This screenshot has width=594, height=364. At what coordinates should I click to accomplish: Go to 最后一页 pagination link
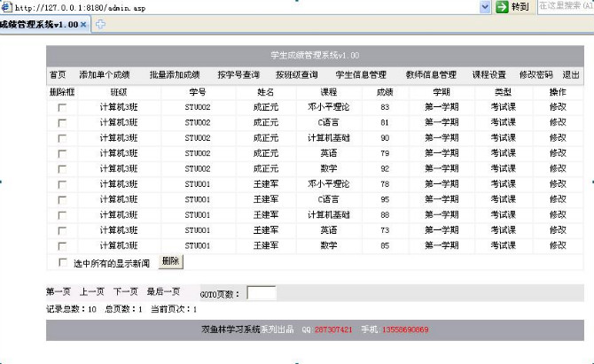point(163,291)
